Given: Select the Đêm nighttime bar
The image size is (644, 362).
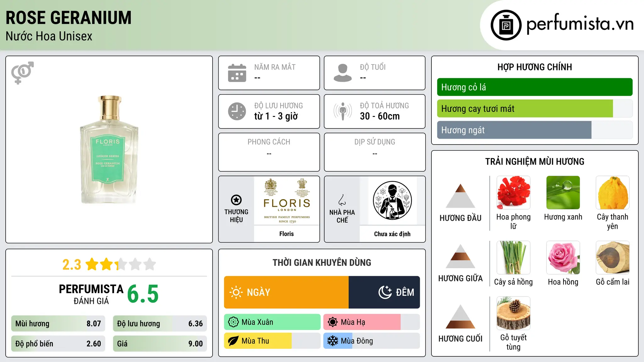Looking at the screenshot, I should [x=384, y=292].
